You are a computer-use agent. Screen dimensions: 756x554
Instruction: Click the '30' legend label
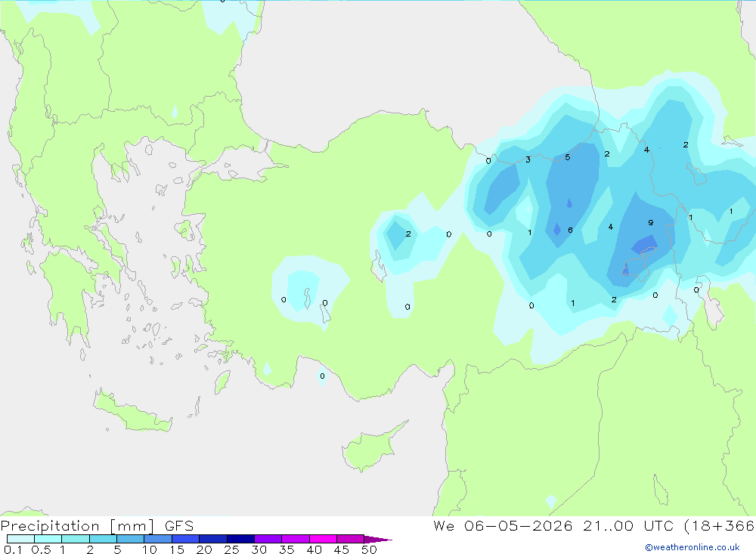coord(259,549)
